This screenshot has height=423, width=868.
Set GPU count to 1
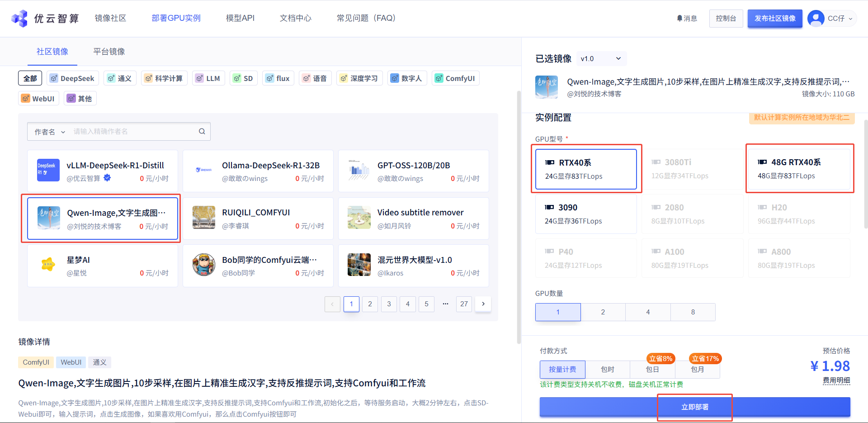pos(558,312)
